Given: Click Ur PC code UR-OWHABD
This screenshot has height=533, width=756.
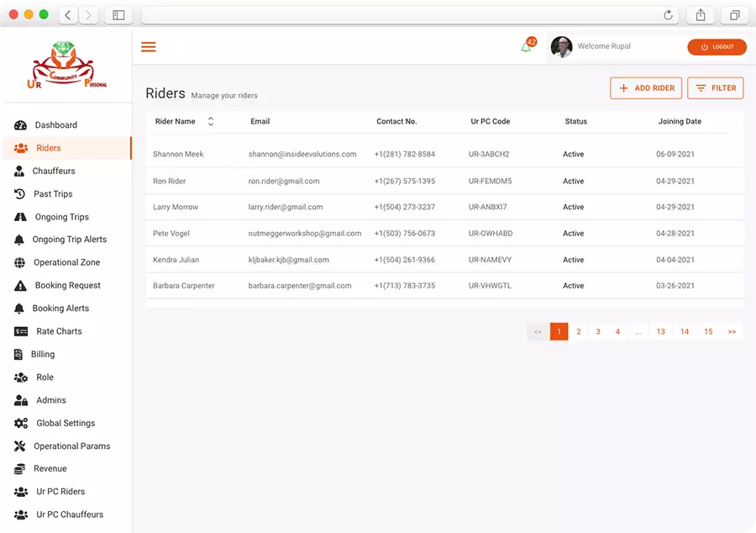Looking at the screenshot, I should [491, 234].
